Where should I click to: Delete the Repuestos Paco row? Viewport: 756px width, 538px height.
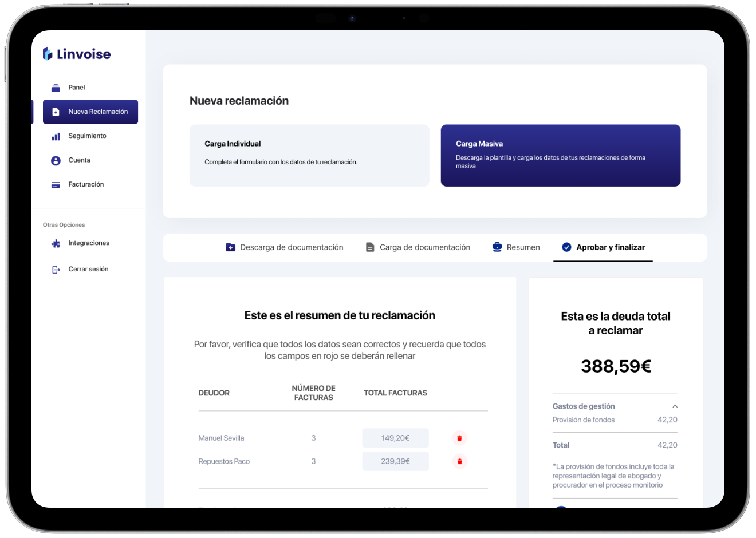pyautogui.click(x=459, y=461)
